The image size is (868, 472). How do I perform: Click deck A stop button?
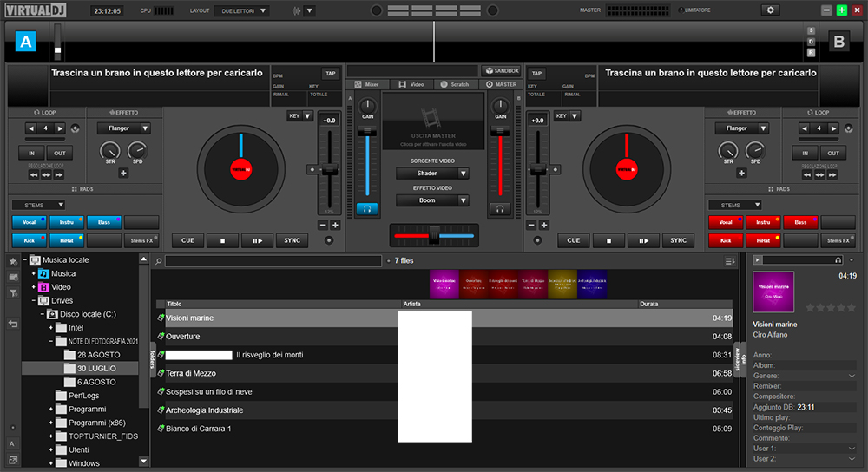pos(222,240)
